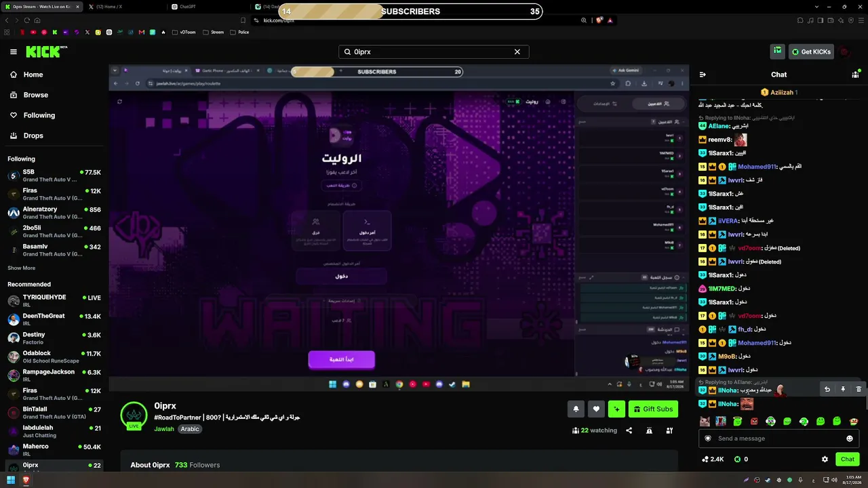Share the stream via share icon
The image size is (868, 488).
(629, 430)
